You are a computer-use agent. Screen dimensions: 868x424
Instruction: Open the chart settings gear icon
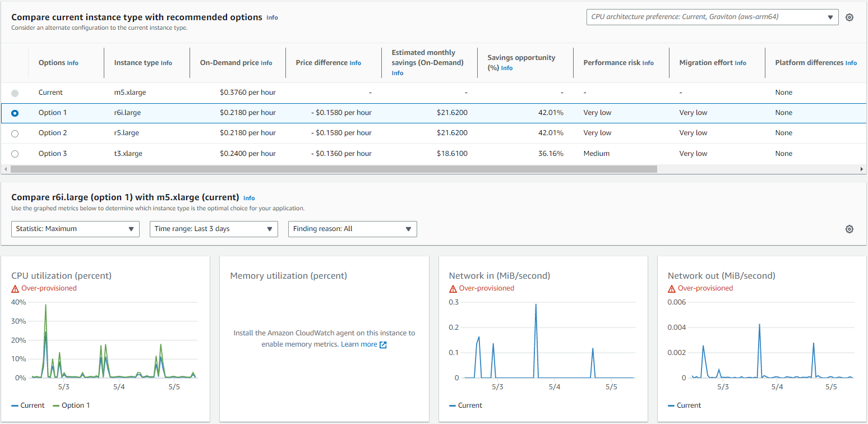849,229
